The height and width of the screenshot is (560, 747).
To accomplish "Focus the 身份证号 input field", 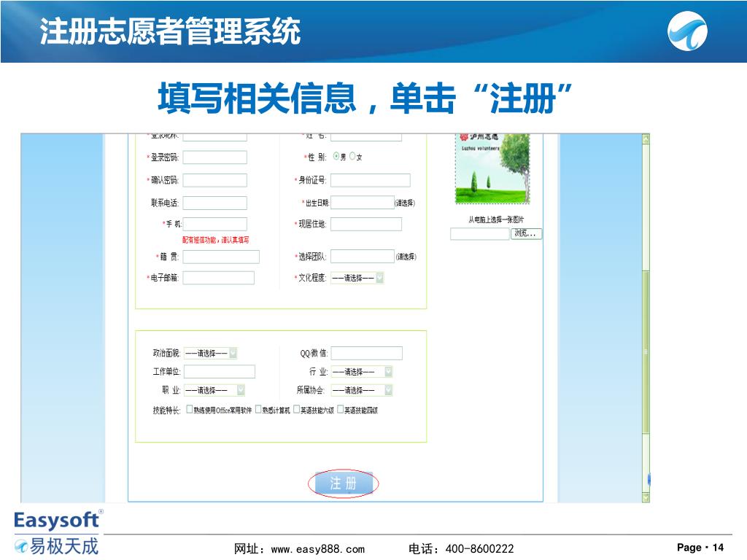I will coord(371,180).
